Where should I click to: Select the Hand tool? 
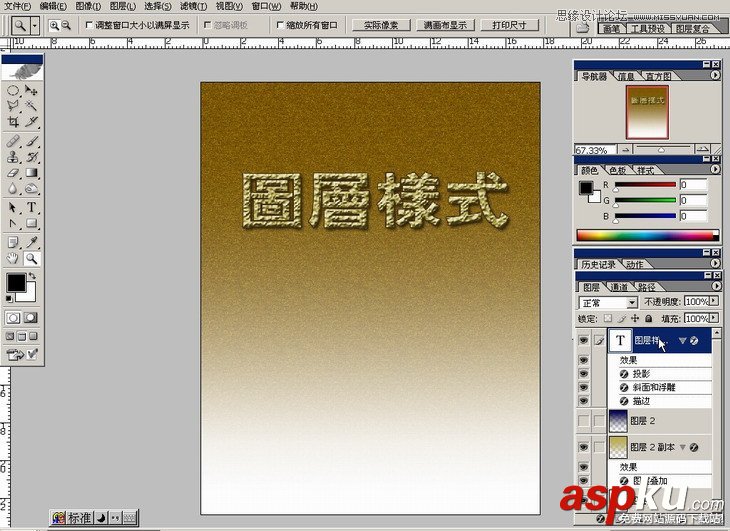coord(13,259)
